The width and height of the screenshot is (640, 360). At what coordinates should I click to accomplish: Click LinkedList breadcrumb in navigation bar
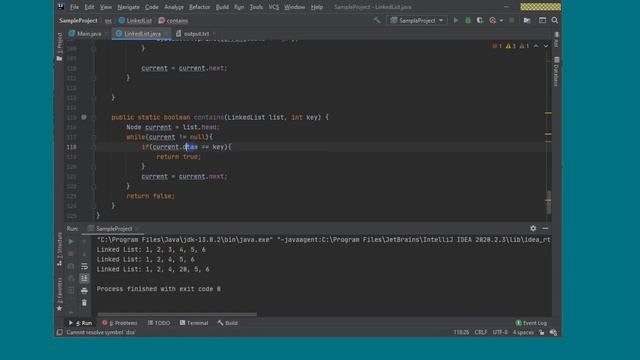tap(135, 20)
